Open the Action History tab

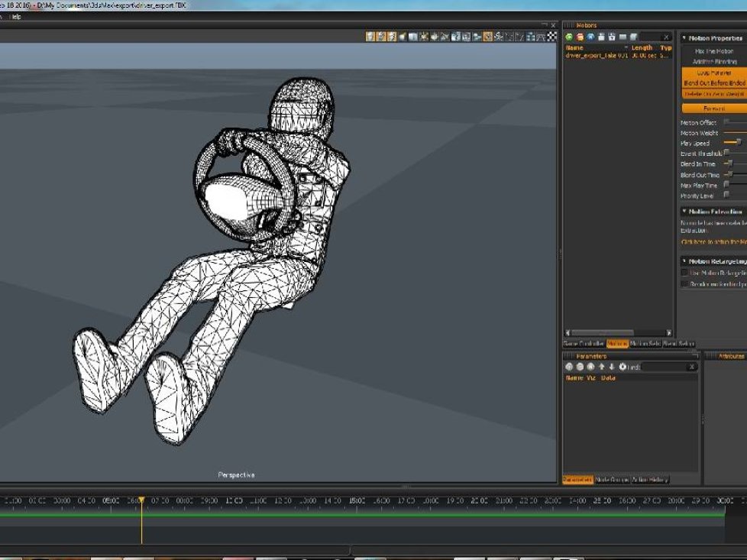coord(650,480)
